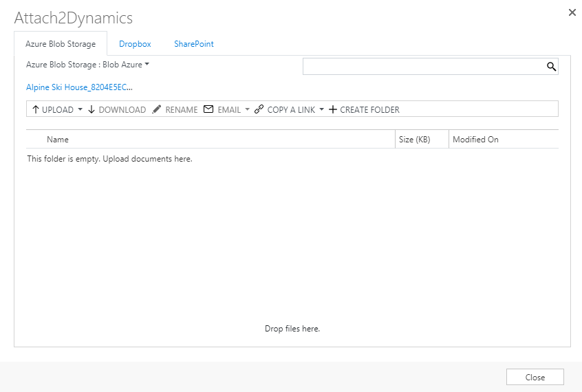Dismiss dialog with the top-right X icon

(x=572, y=12)
